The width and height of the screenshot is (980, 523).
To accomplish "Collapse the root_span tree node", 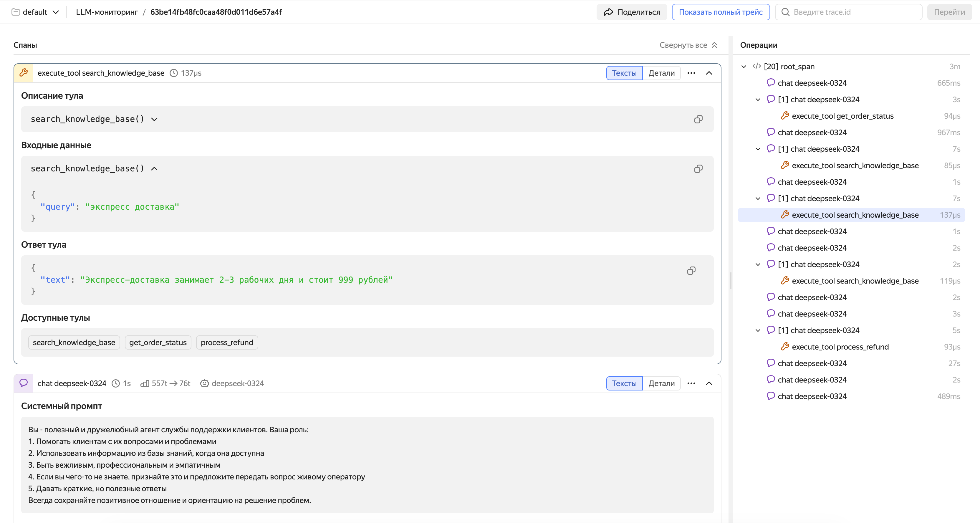I will point(744,67).
